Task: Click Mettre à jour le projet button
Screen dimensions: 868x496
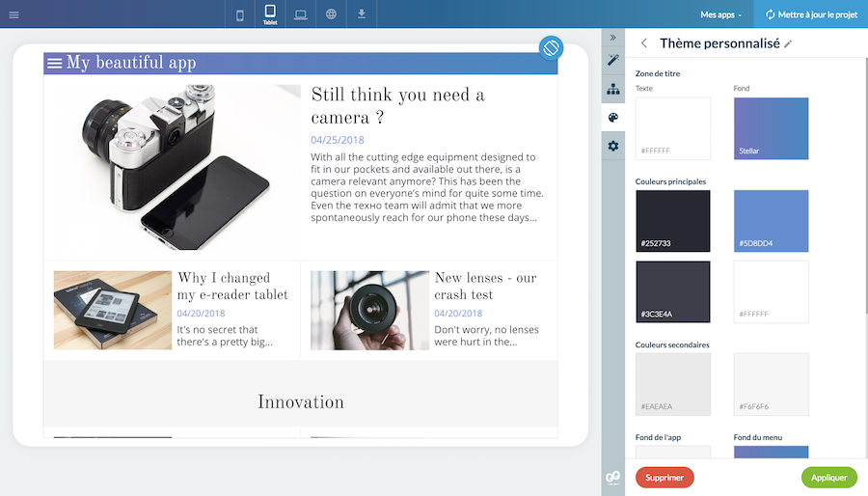Action: click(810, 14)
